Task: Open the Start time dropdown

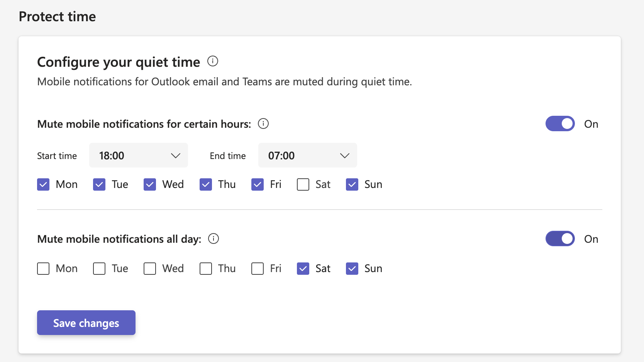Action: coord(138,156)
